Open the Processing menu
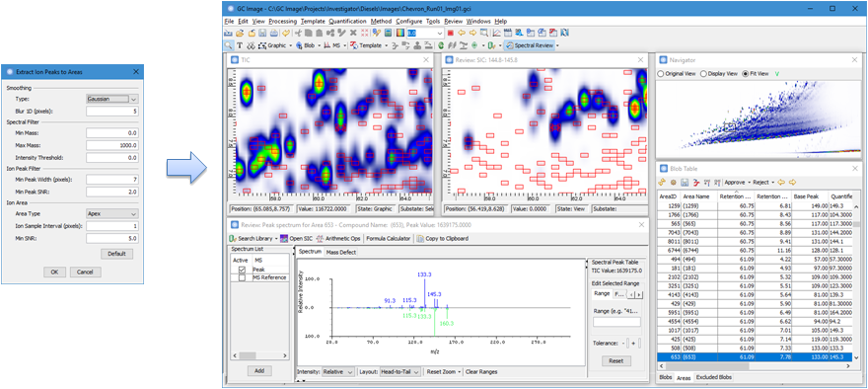This screenshot has height=389, width=868. point(283,21)
